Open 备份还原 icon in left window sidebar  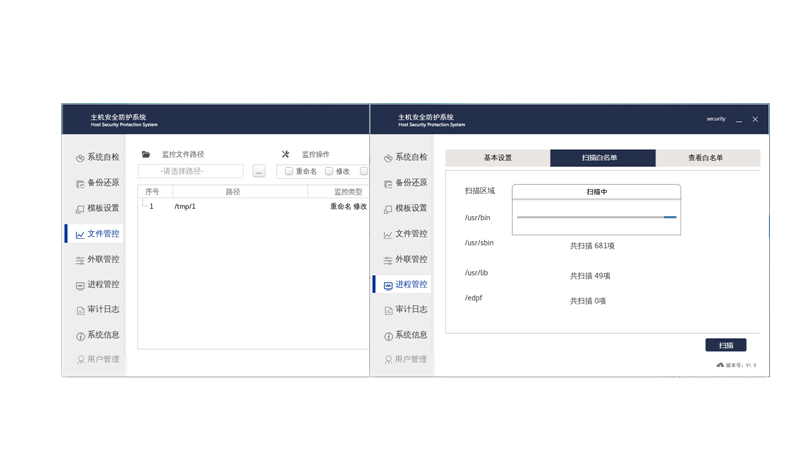(x=80, y=183)
